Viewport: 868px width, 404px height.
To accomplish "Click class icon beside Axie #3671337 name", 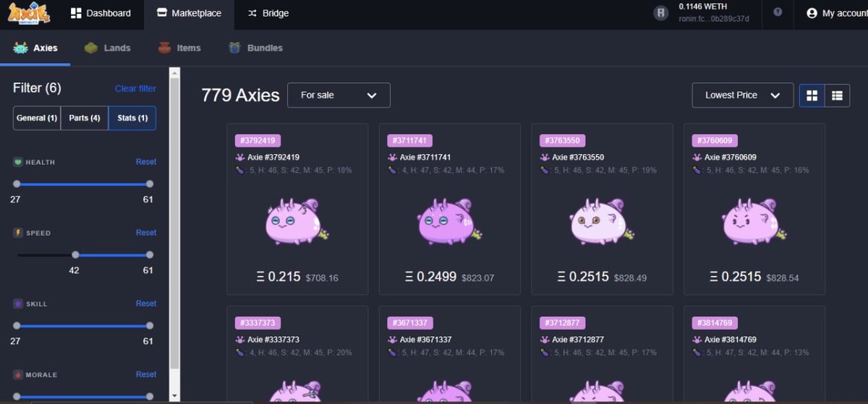I will click(392, 339).
